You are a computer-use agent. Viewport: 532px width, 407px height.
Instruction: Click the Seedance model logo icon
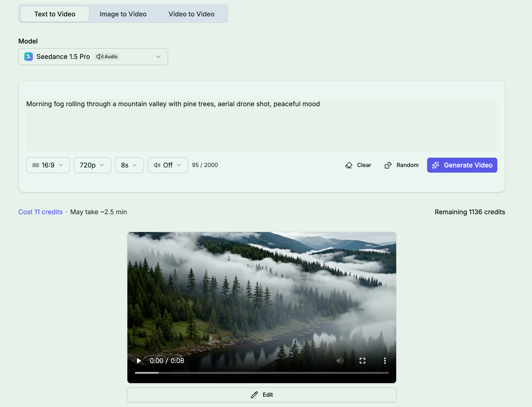click(x=29, y=56)
